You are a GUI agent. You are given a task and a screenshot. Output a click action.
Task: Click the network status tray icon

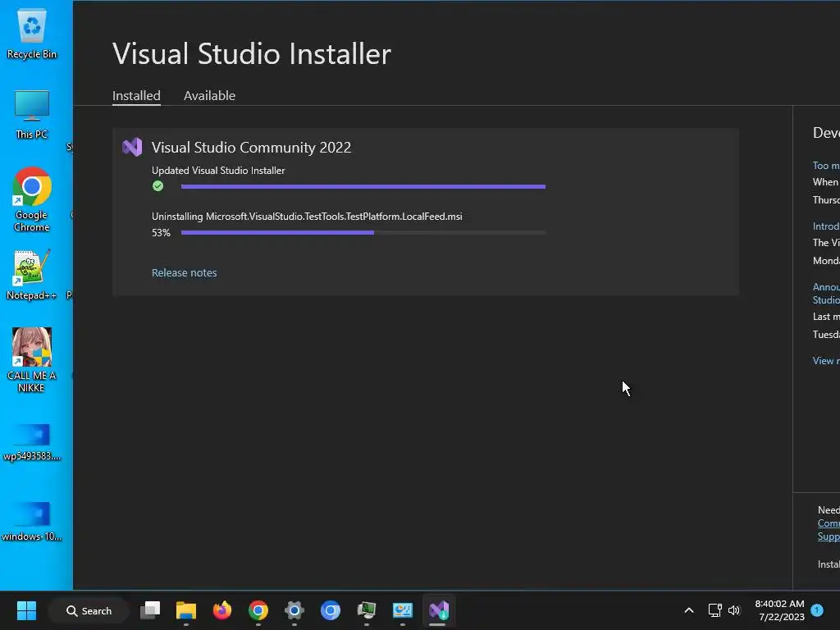click(x=714, y=610)
